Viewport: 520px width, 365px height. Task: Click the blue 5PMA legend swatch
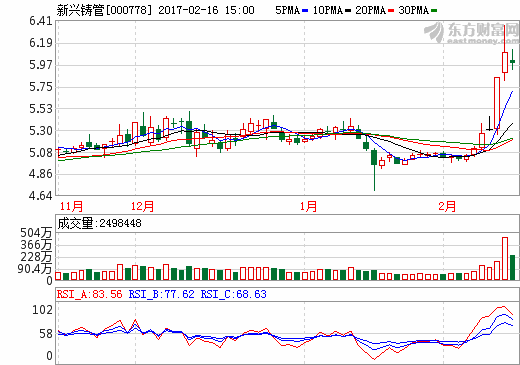(x=305, y=11)
